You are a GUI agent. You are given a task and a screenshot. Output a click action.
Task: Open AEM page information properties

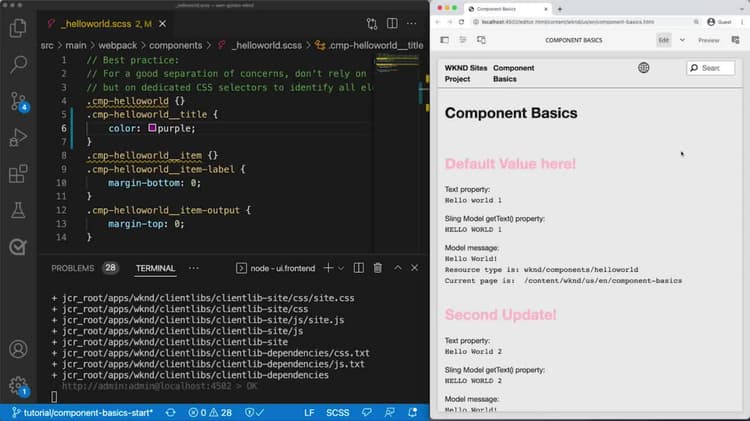tap(463, 40)
